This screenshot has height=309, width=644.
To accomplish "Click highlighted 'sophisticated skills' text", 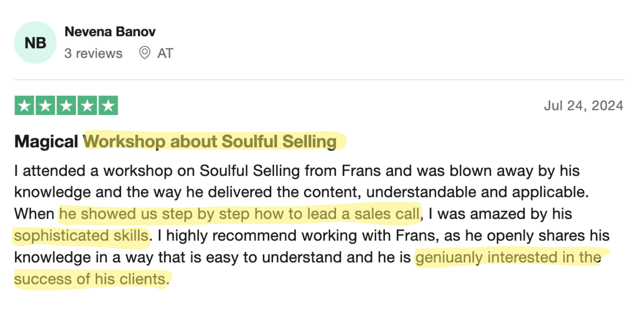I will pos(81,236).
